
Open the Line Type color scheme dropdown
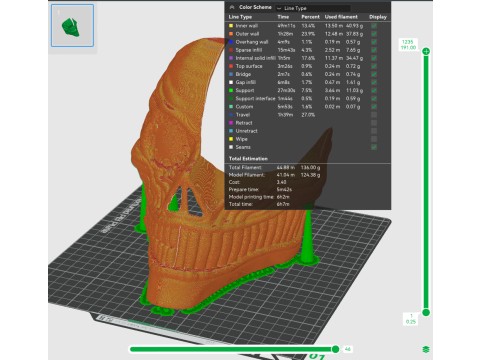[313, 8]
